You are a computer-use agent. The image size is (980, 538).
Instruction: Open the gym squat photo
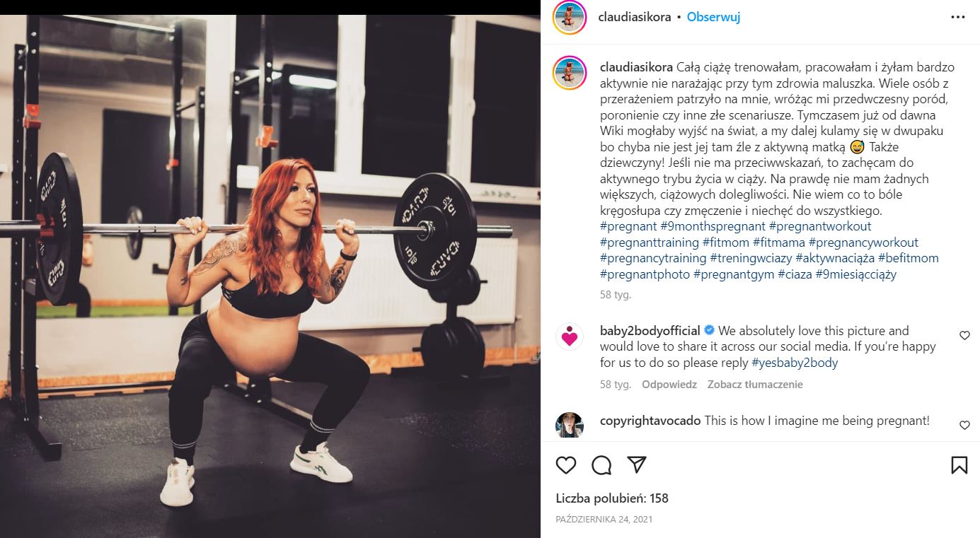270,276
